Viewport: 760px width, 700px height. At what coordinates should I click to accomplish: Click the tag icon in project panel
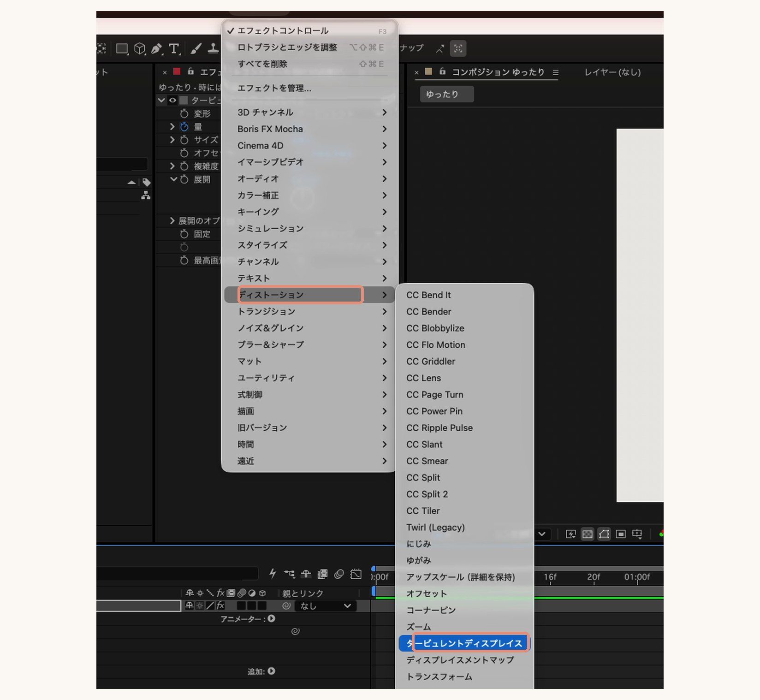pos(147,182)
